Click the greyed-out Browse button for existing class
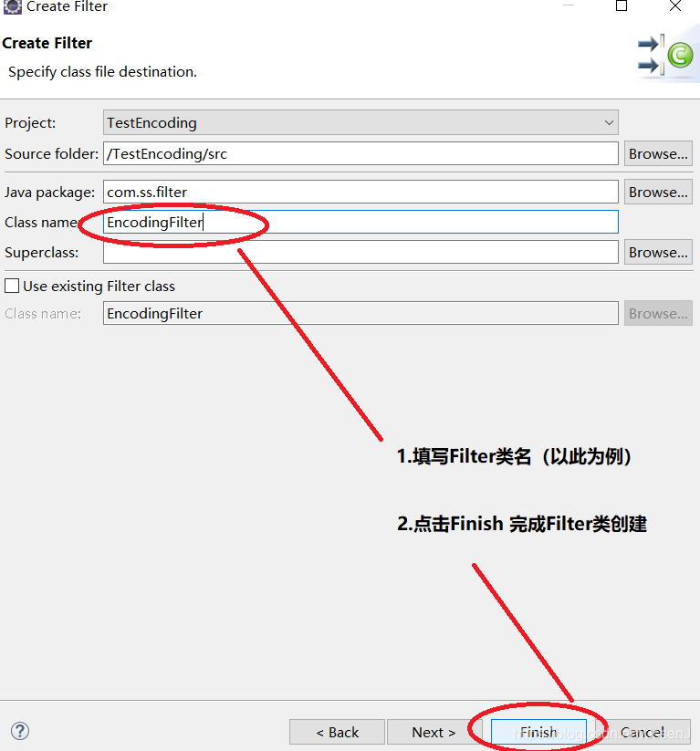The image size is (700, 751). click(658, 313)
